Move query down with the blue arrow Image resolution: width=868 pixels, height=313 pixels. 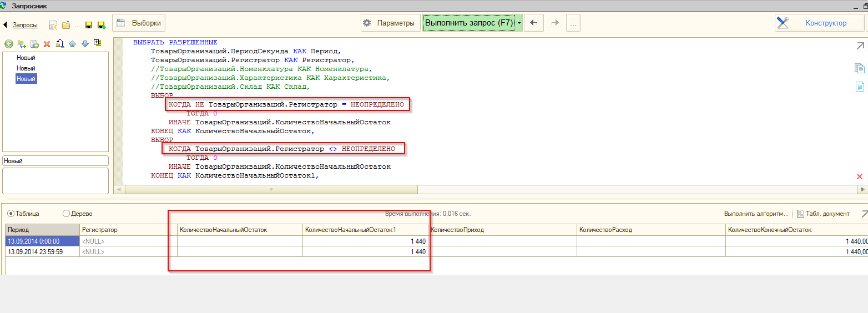(85, 44)
